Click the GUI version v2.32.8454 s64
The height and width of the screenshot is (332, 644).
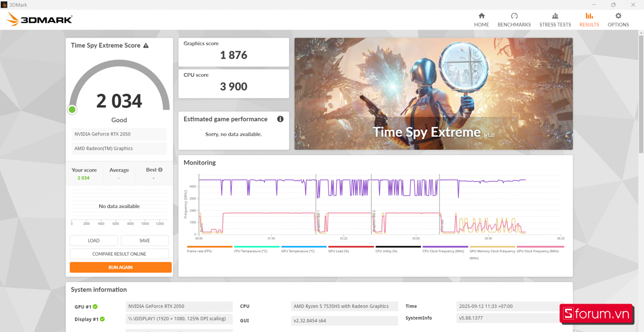coord(345,321)
